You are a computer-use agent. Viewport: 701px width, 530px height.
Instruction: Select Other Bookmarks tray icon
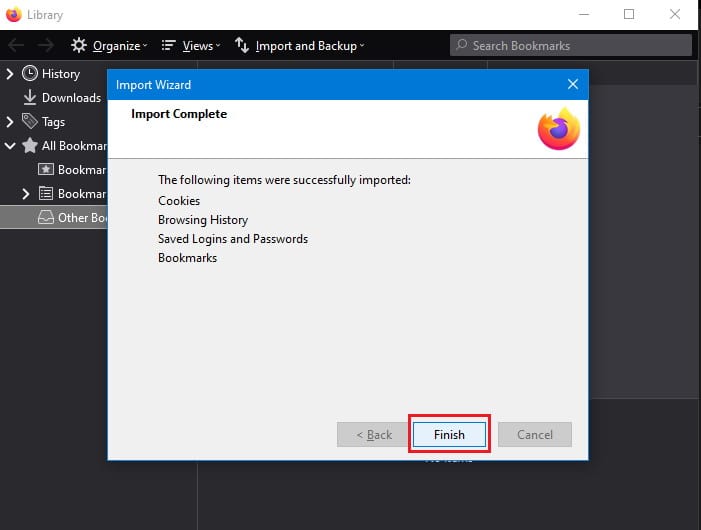(x=46, y=217)
